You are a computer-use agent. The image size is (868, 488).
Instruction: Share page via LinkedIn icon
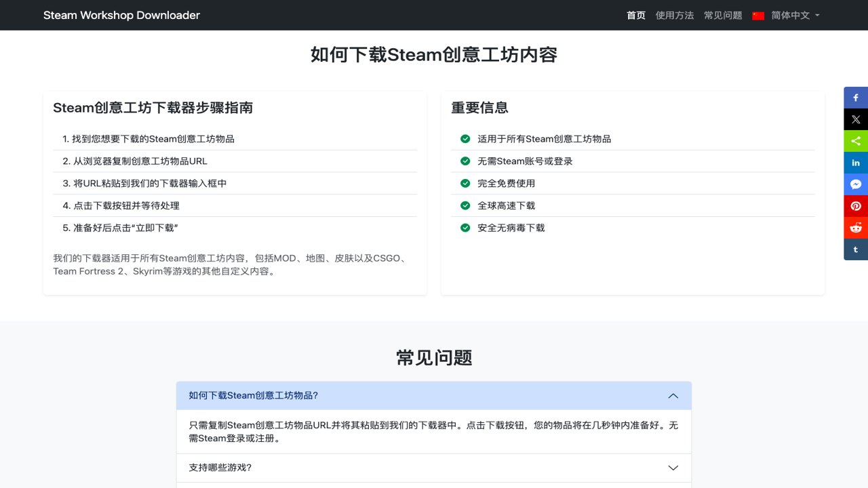[x=856, y=163]
